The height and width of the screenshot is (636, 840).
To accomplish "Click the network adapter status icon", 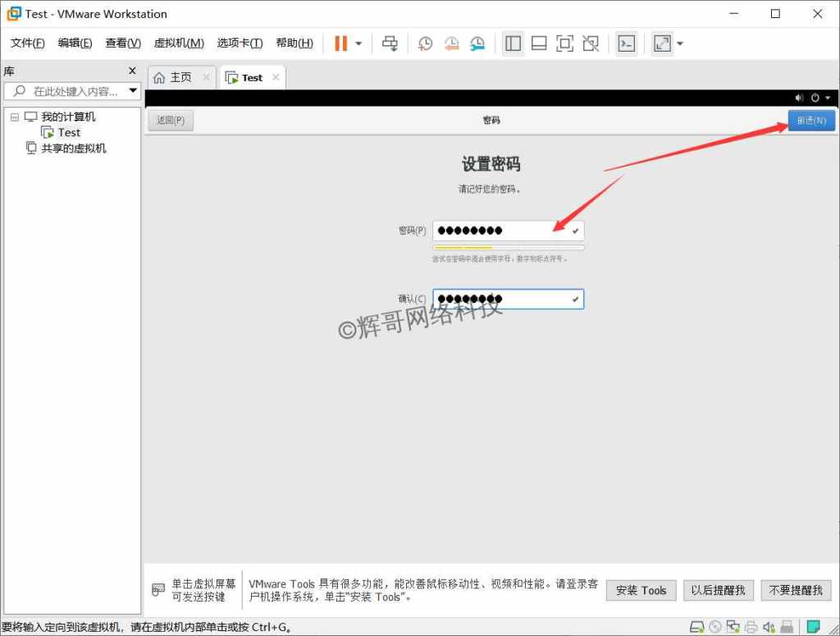I will click(x=733, y=626).
